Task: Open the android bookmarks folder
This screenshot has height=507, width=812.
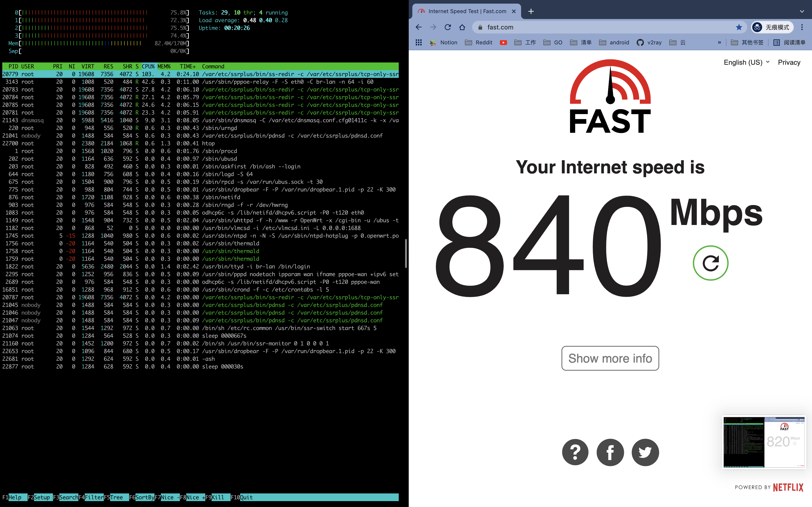Action: [614, 43]
